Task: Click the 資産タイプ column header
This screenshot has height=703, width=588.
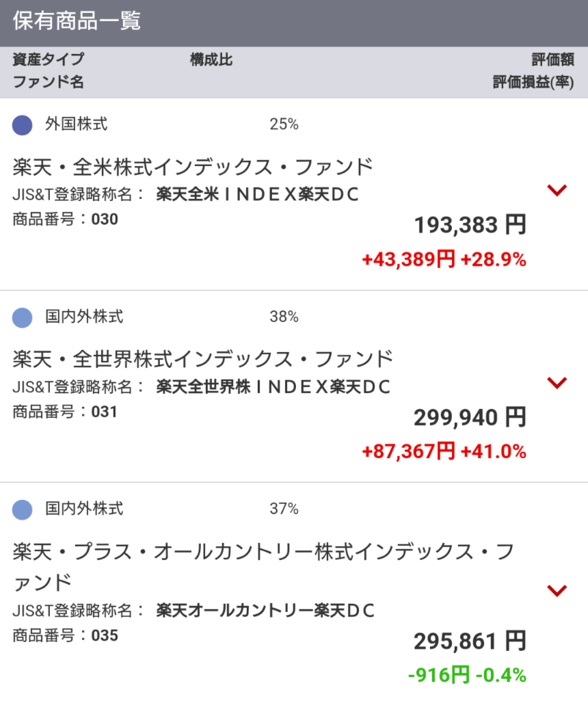Action: [49, 60]
